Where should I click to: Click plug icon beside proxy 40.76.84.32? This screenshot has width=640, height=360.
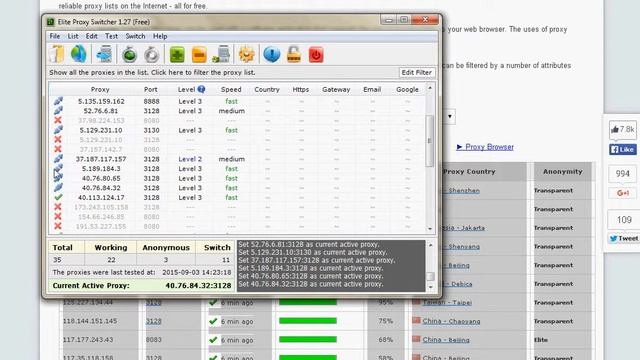click(58, 188)
